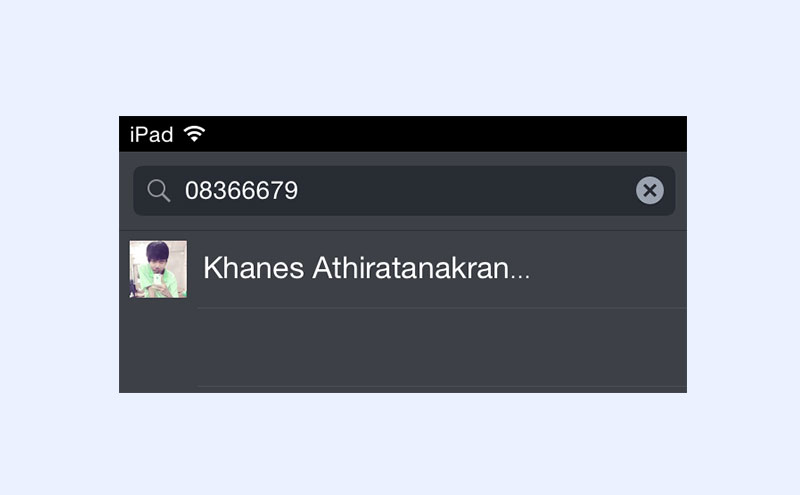
Task: Tap the Wi-Fi signal icon in status bar
Action: click(194, 134)
